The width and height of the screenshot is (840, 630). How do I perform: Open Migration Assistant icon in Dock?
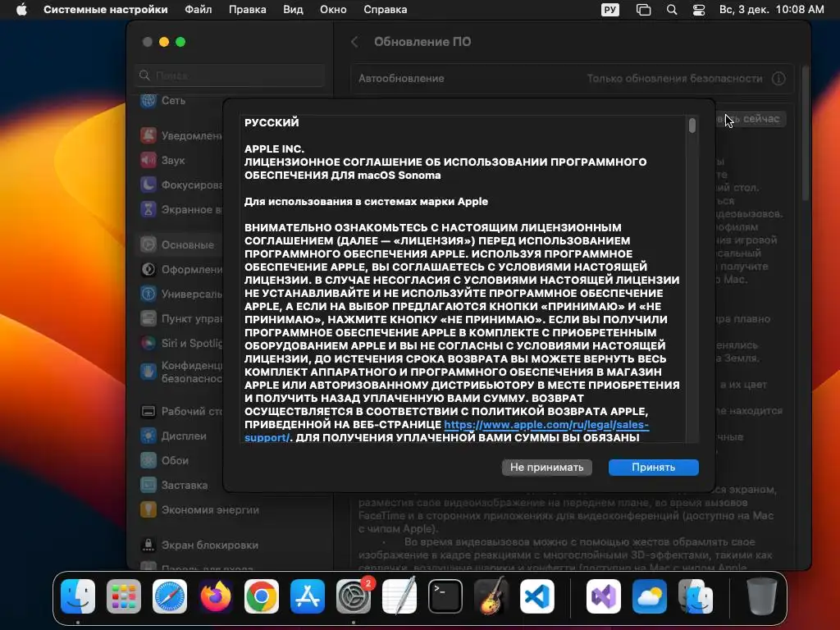[696, 596]
